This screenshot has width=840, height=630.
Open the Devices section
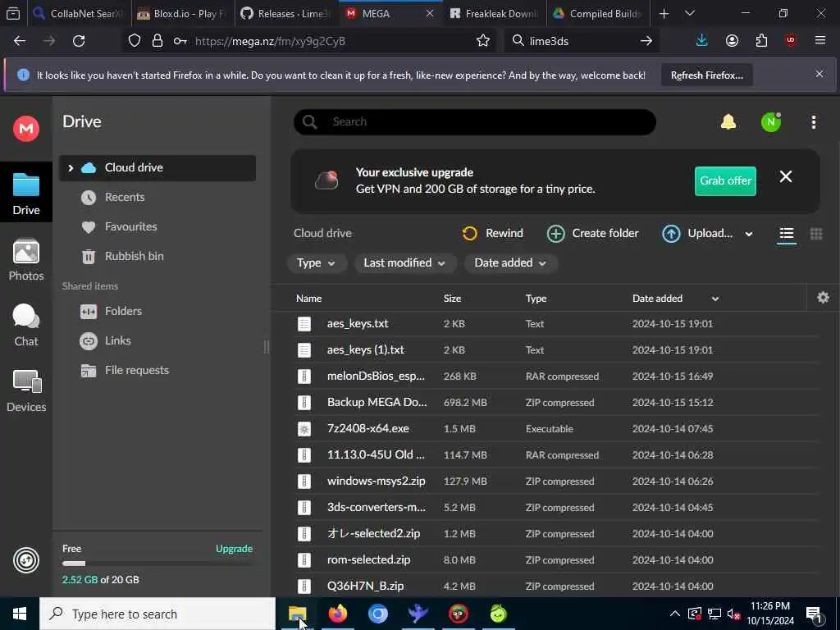pos(25,391)
